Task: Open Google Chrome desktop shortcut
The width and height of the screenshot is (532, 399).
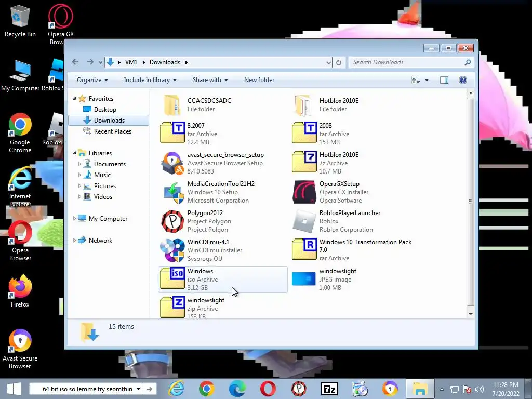Action: click(20, 133)
